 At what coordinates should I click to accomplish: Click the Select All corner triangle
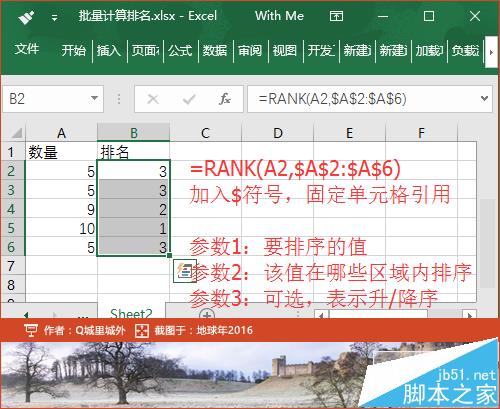pos(17,133)
